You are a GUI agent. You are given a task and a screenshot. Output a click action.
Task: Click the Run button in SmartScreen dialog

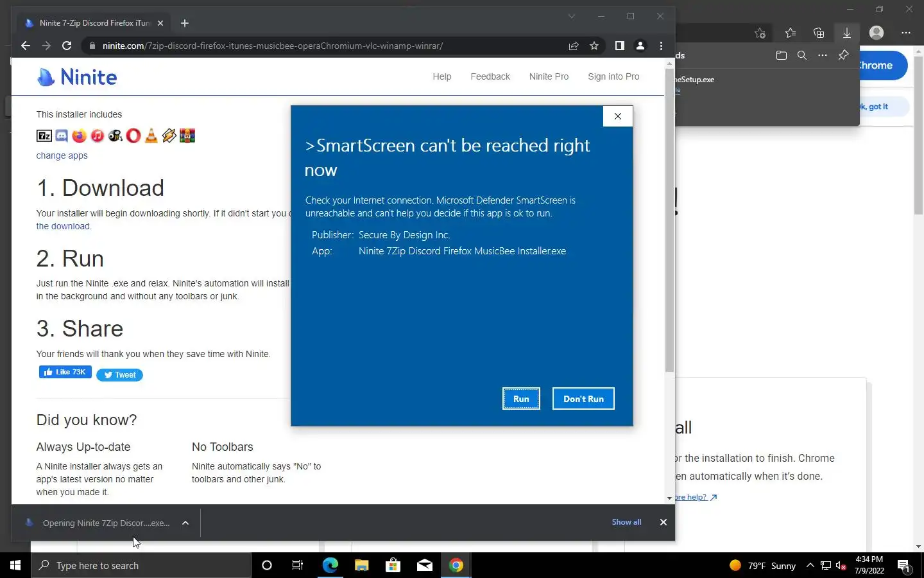(x=521, y=399)
